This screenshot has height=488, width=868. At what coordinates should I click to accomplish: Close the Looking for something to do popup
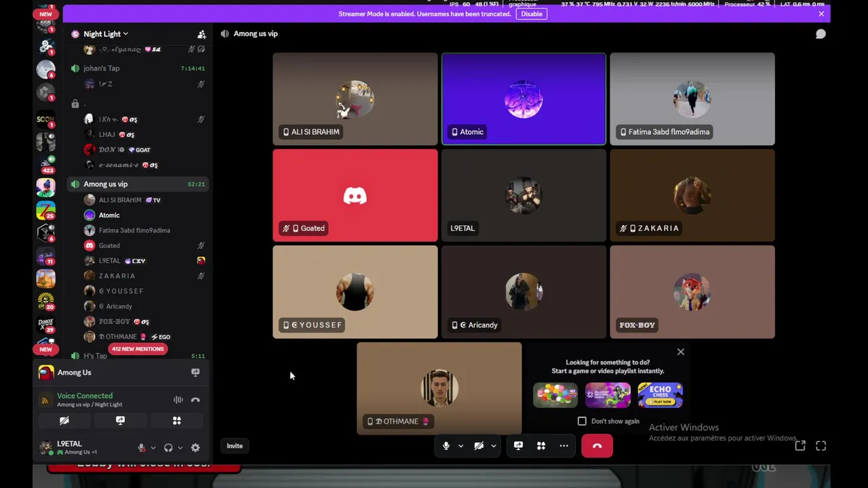pos(681,352)
